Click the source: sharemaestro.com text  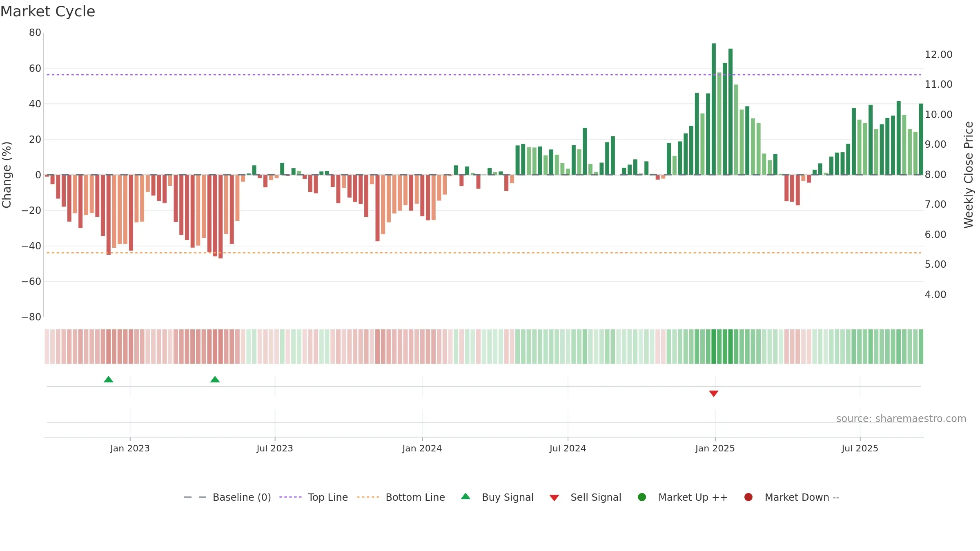tap(901, 419)
